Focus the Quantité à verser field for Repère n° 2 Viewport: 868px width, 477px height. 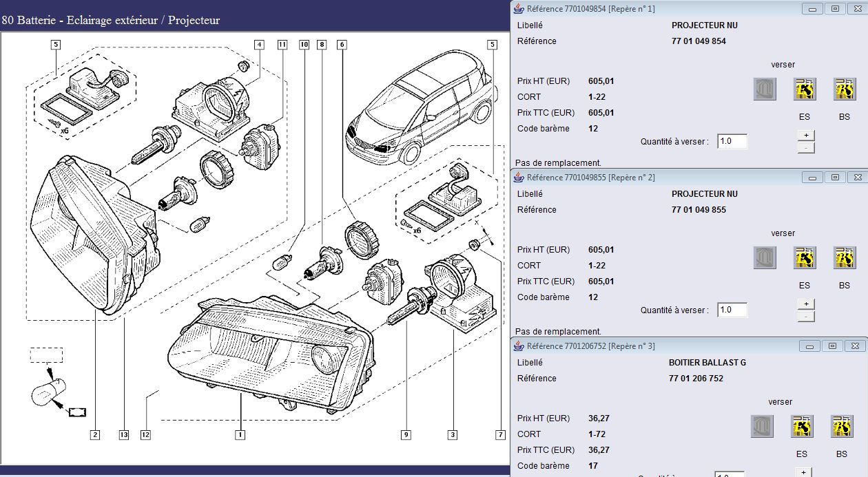(732, 310)
